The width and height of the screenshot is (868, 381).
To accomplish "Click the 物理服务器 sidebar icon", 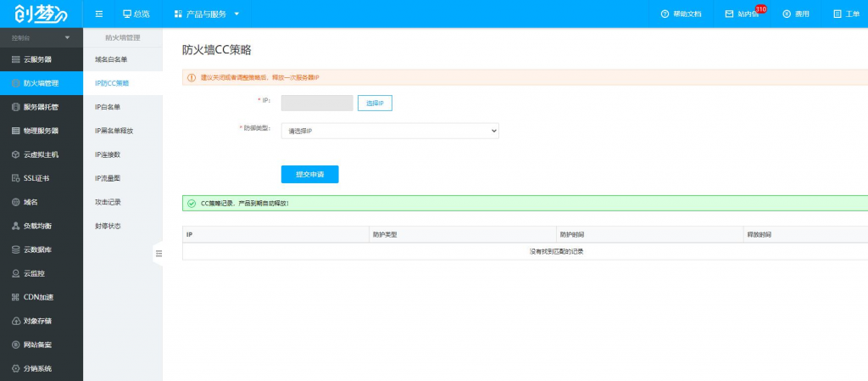I will click(x=15, y=131).
